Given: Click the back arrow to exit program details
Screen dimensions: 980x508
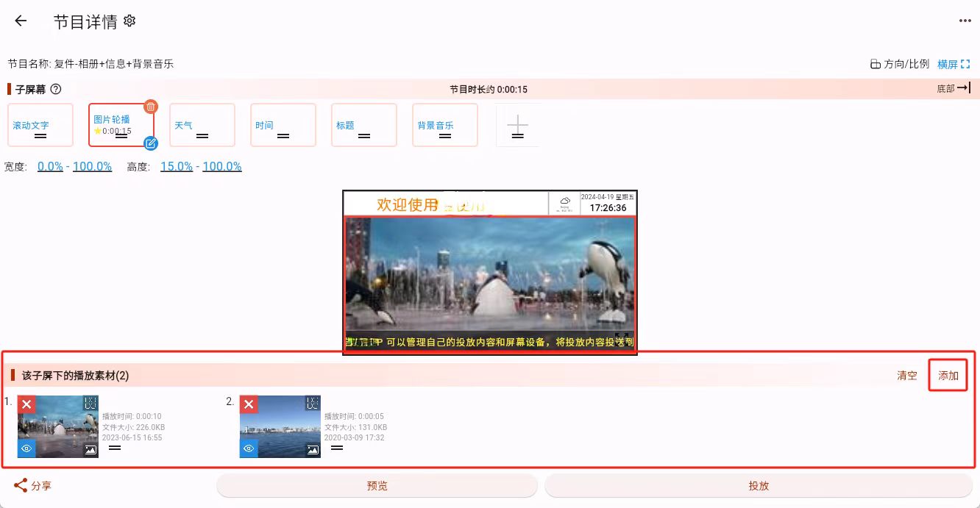Looking at the screenshot, I should [20, 21].
